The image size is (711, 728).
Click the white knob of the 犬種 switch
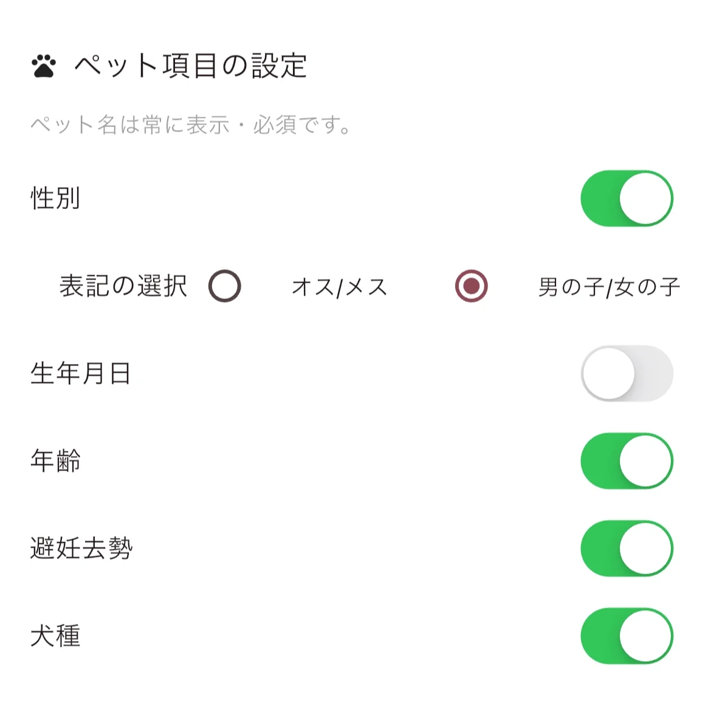[x=645, y=636]
